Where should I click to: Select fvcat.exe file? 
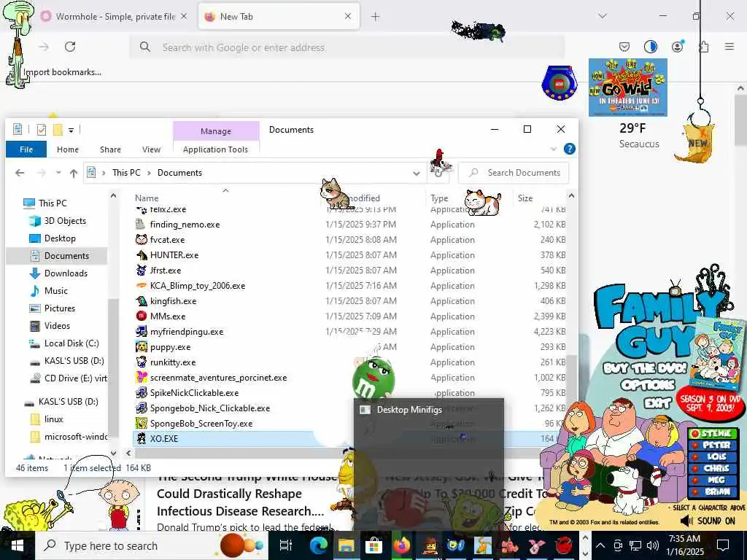pyautogui.click(x=167, y=239)
